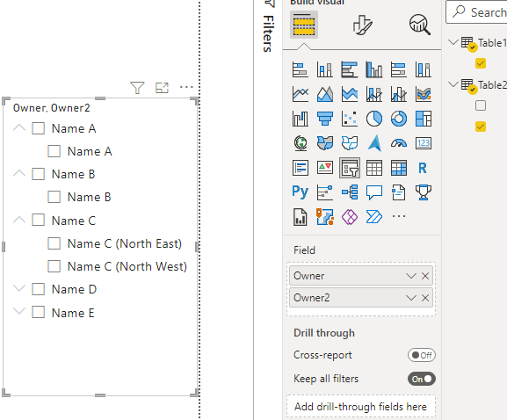The height and width of the screenshot is (420, 507).
Task: Pick the Treemap visual
Action: click(424, 119)
